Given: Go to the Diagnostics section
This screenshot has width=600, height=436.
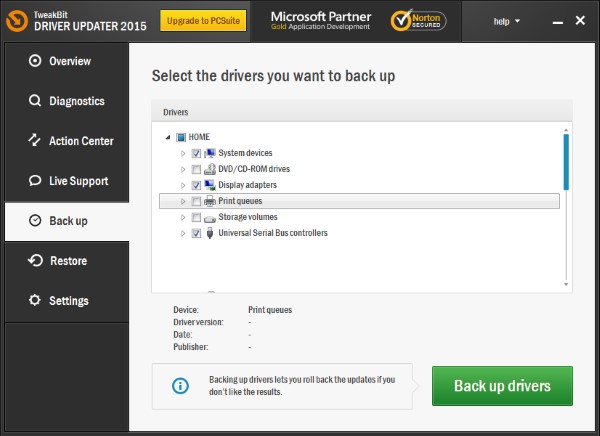Looking at the screenshot, I should coord(67,101).
